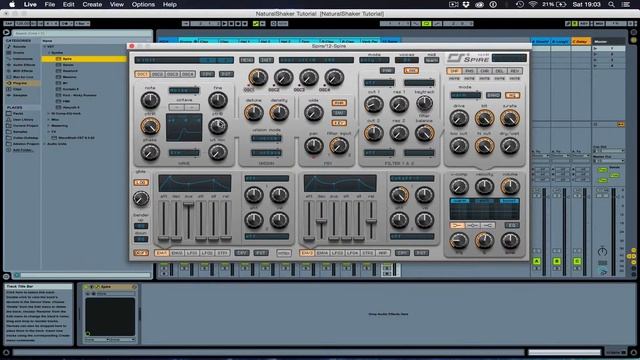Click the glide time knob
Image resolution: width=640 pixels, height=360 pixels.
coord(141,199)
